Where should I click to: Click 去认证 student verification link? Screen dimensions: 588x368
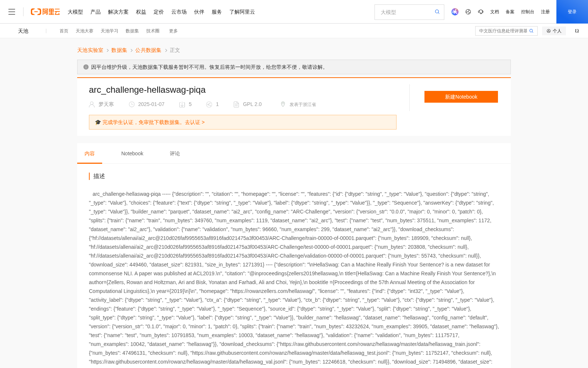coord(194,122)
